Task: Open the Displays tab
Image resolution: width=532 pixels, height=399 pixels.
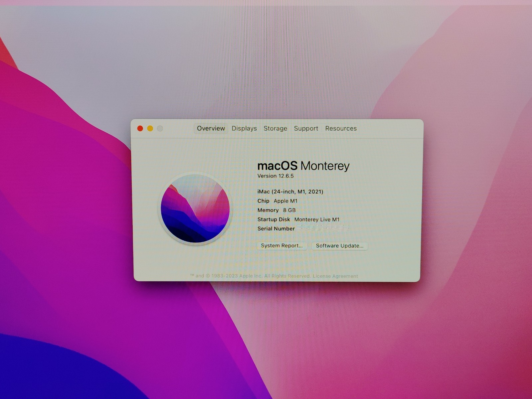Action: click(x=244, y=128)
